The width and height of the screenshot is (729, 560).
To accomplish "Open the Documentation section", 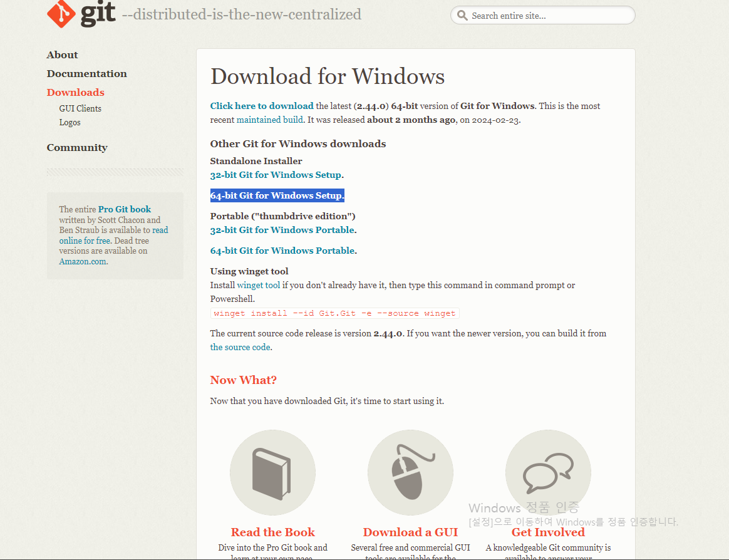I will click(x=86, y=73).
